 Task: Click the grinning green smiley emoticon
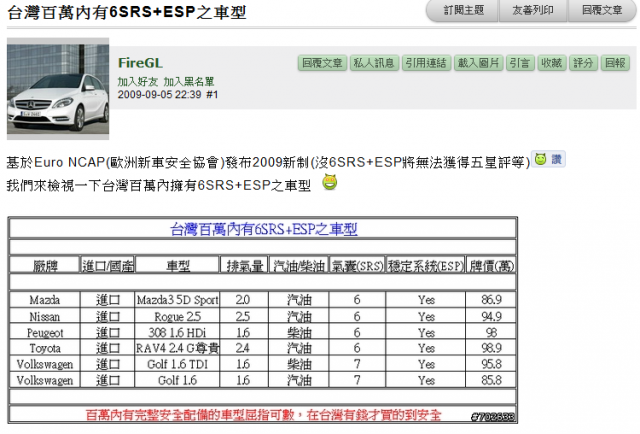330,182
